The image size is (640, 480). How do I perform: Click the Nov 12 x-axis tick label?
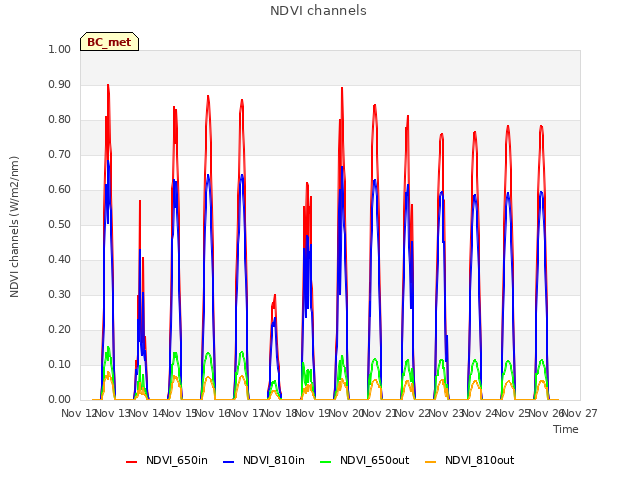pyautogui.click(x=79, y=413)
